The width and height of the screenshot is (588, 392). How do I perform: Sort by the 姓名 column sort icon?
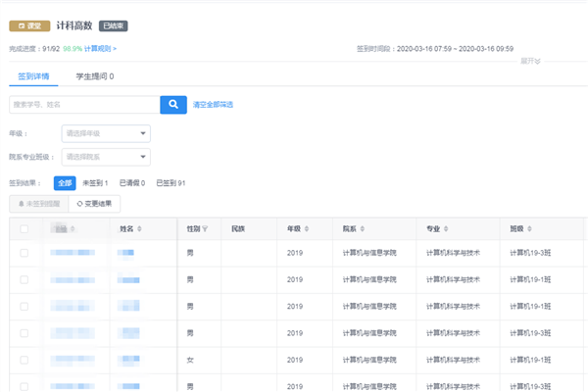click(139, 228)
